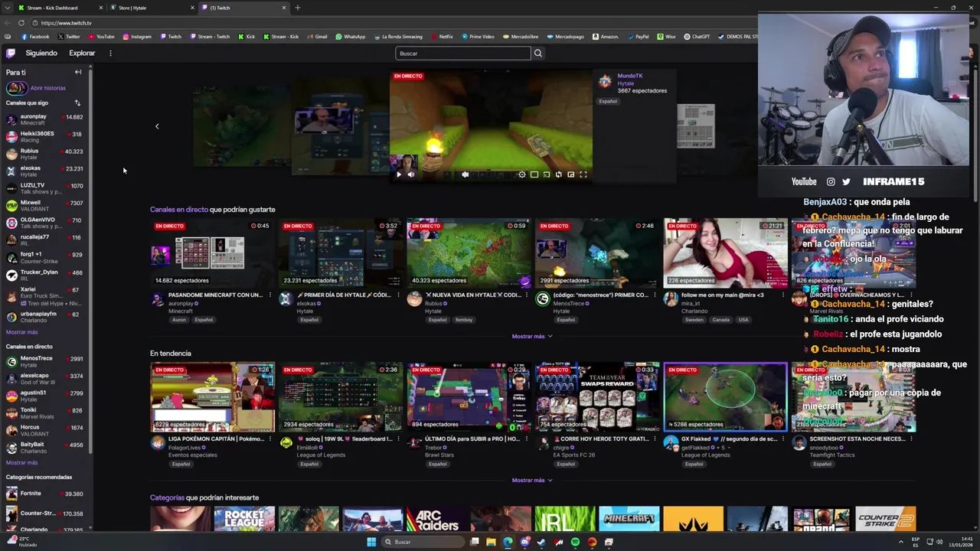Click Categorías heading link
Image resolution: width=980 pixels, height=551 pixels.
(x=167, y=497)
